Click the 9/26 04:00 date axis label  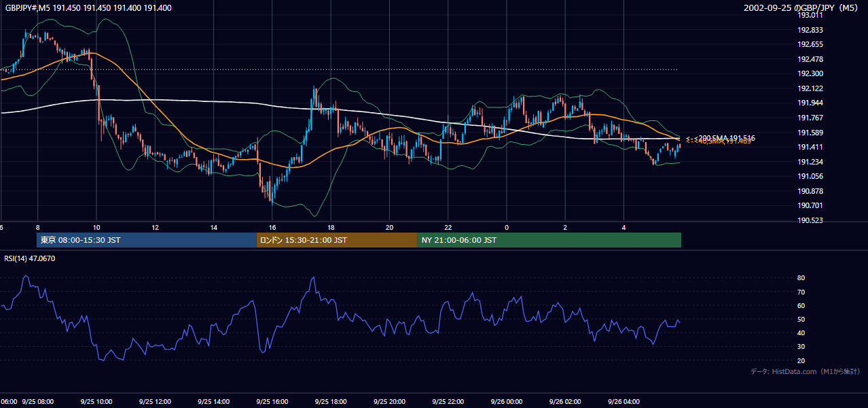click(x=623, y=401)
